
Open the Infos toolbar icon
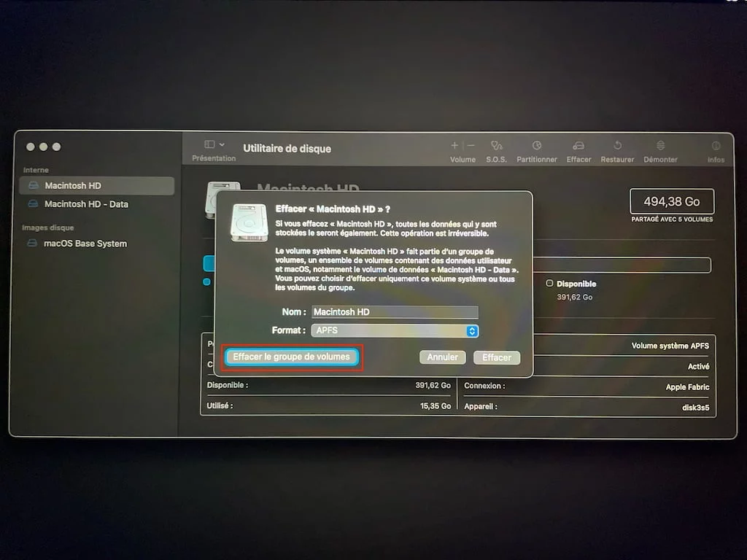tap(716, 145)
